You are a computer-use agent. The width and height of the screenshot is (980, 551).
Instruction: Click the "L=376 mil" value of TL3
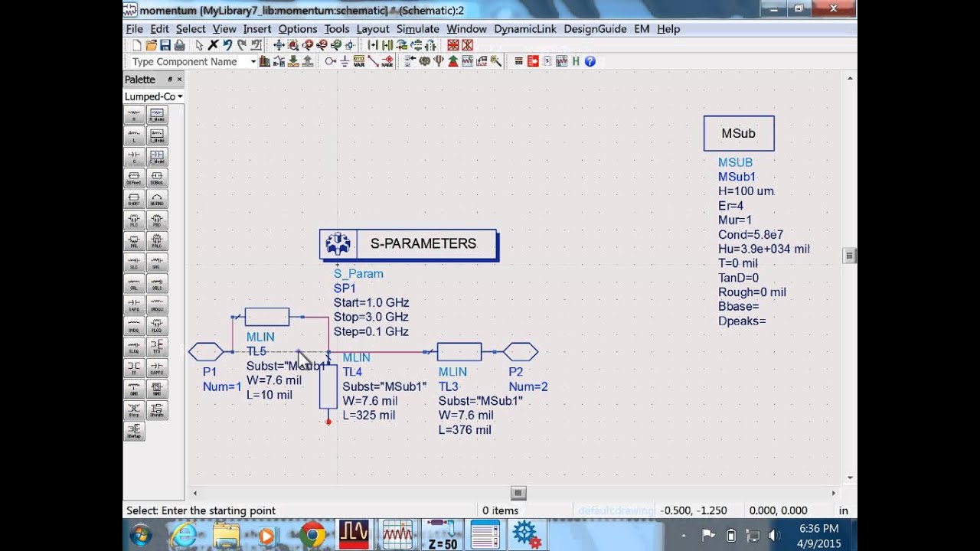click(x=465, y=430)
